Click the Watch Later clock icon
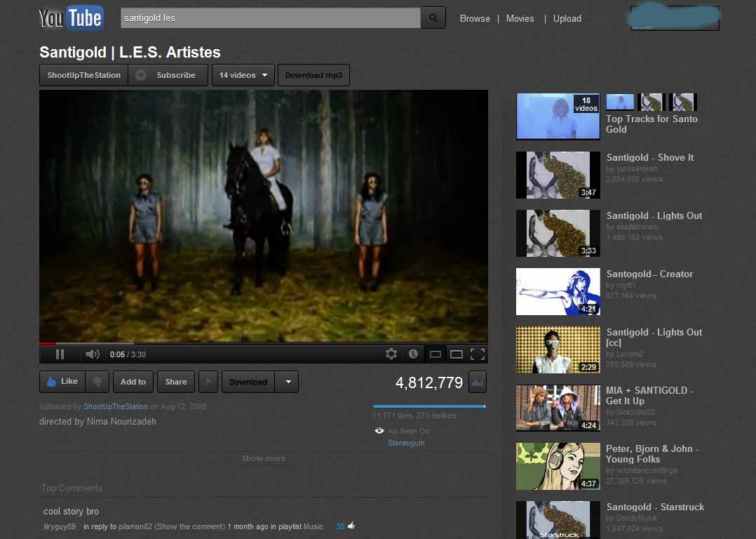The height and width of the screenshot is (539, 756). click(413, 354)
